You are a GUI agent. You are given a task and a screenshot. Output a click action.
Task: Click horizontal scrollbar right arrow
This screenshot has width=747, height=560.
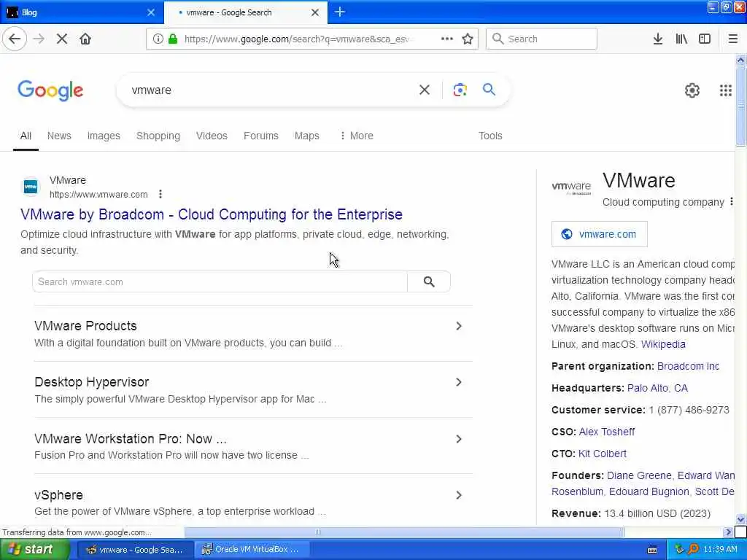727,532
